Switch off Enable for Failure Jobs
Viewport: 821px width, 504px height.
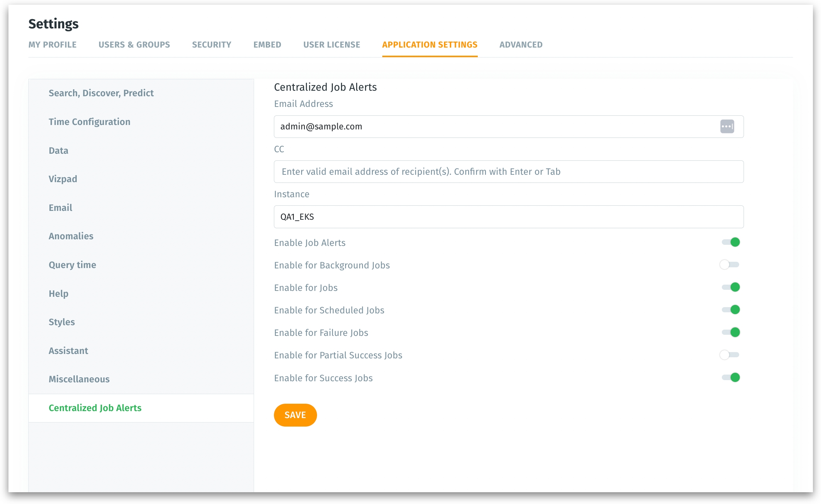pyautogui.click(x=731, y=332)
